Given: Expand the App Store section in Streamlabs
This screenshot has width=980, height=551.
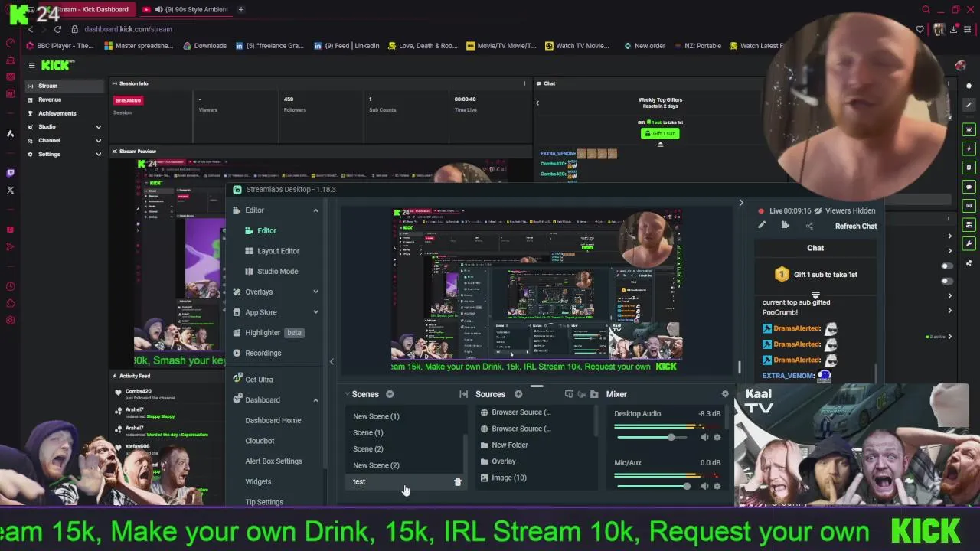Looking at the screenshot, I should tap(315, 312).
